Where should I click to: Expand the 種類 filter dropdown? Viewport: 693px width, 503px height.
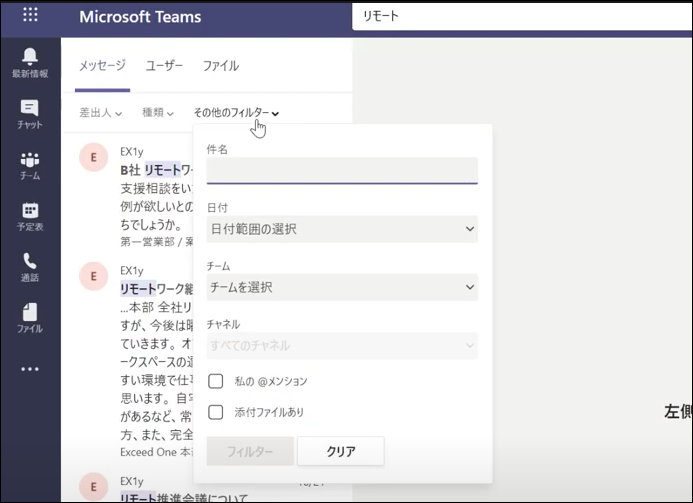[158, 113]
